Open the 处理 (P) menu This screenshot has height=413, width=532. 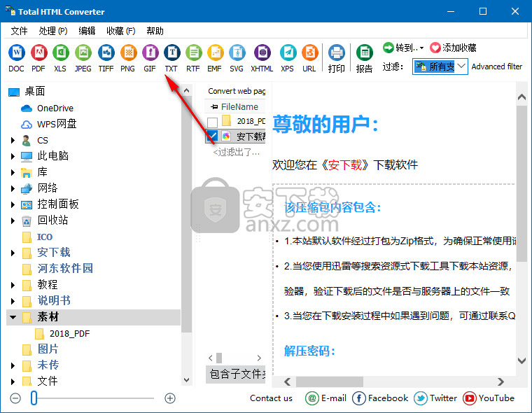[53, 31]
